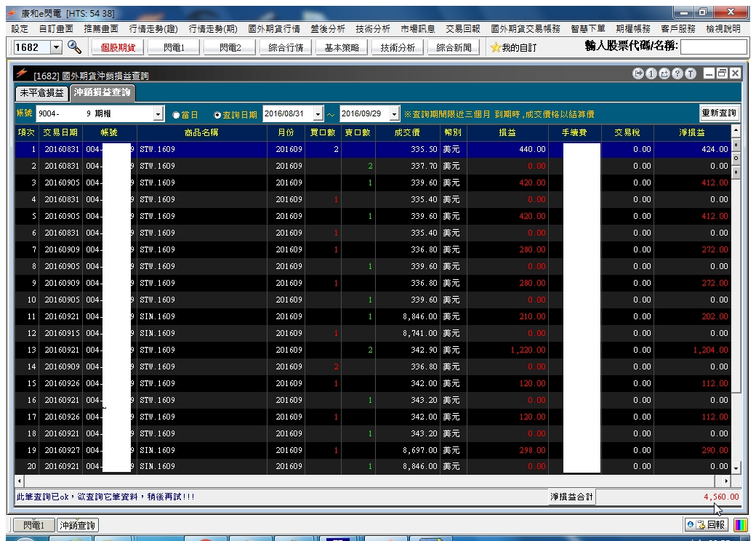
Task: Click the arrow export icon in query window header
Action: (x=638, y=73)
